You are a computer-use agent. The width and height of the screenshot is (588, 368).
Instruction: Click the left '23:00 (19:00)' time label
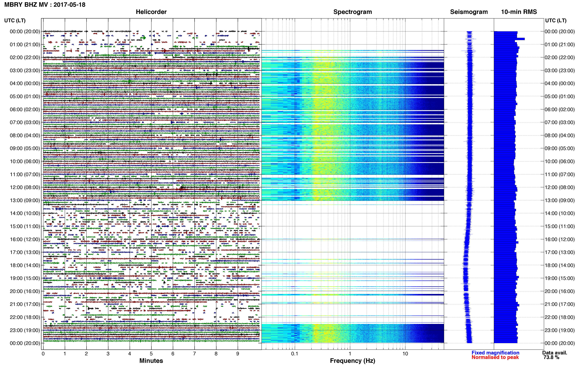tap(25, 330)
